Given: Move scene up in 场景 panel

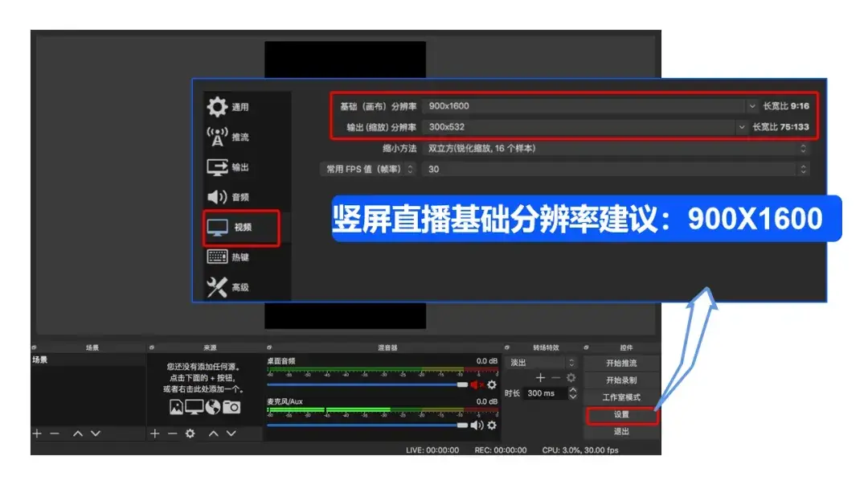Looking at the screenshot, I should coord(78,434).
